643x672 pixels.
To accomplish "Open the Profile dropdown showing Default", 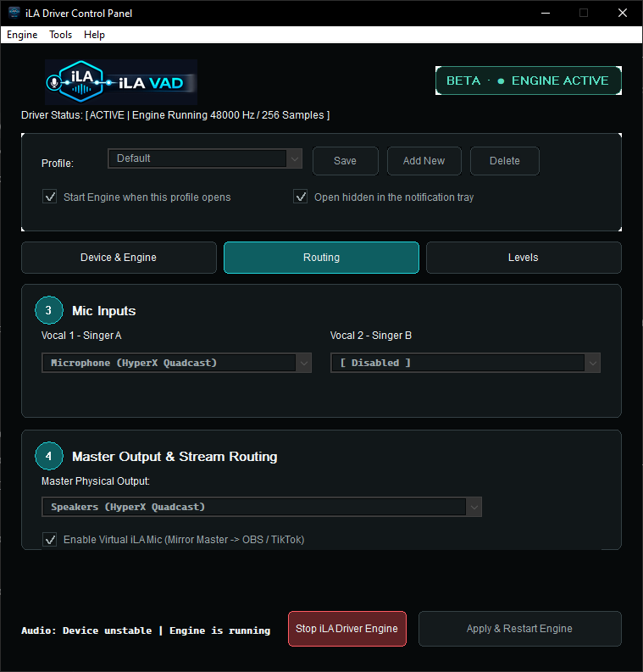I will (205, 158).
